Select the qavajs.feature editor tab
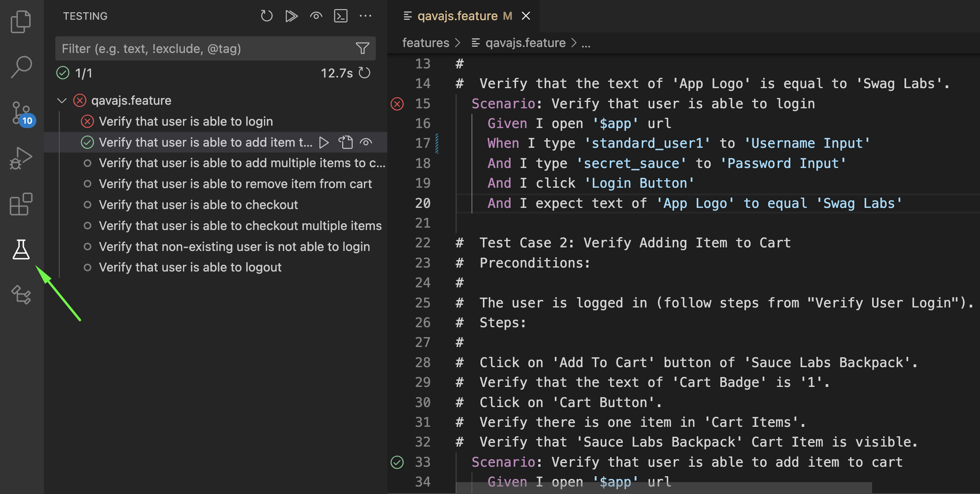The height and width of the screenshot is (494, 980). [x=457, y=16]
